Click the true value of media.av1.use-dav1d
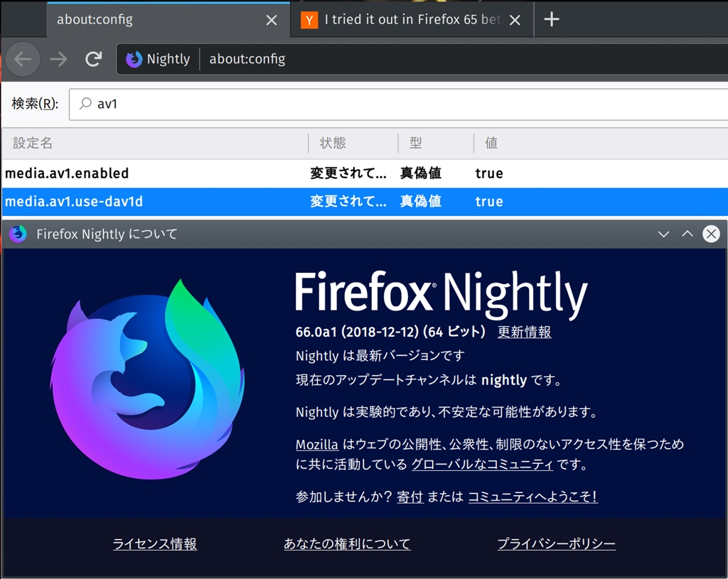 point(489,202)
